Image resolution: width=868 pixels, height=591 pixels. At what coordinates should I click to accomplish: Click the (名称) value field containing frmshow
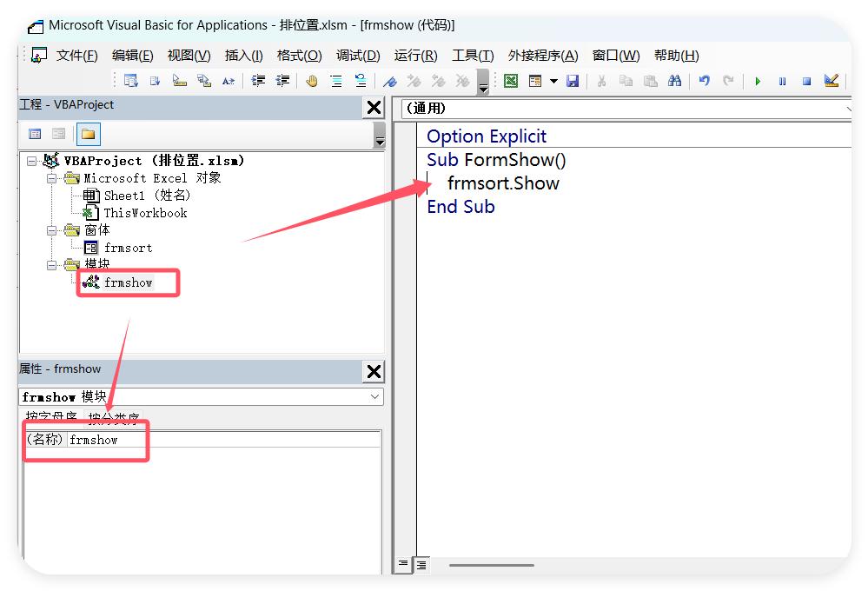tap(223, 440)
